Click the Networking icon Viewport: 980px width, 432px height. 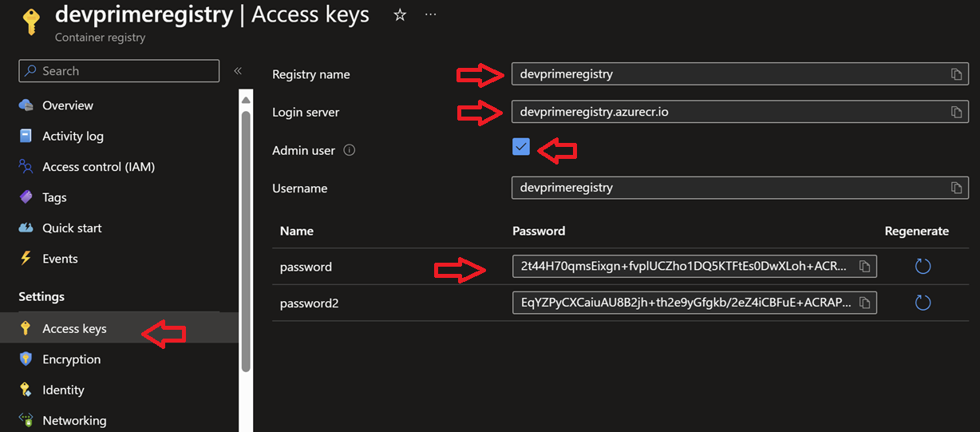coord(26,420)
